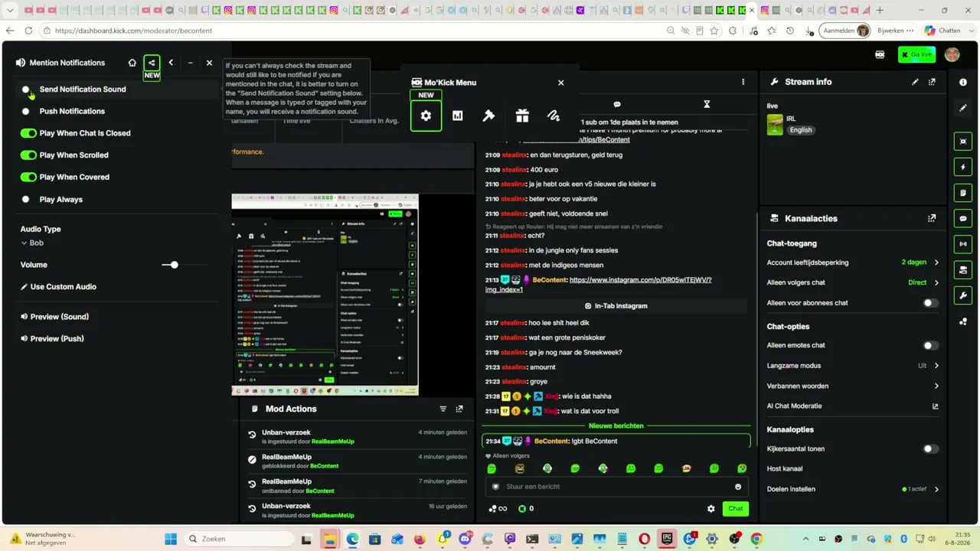980x551 pixels.
Task: Click the Stuur een bericht message field
Action: pos(616,487)
